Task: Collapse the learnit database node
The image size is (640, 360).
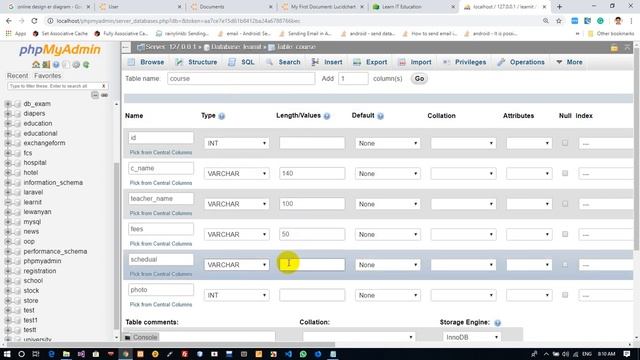Action: [x=8, y=202]
